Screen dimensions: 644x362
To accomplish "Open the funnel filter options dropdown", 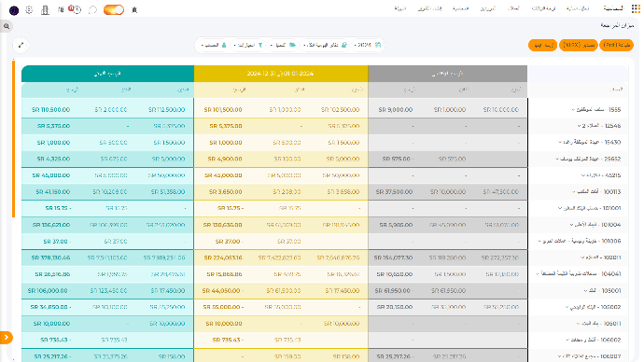I will coord(248,45).
